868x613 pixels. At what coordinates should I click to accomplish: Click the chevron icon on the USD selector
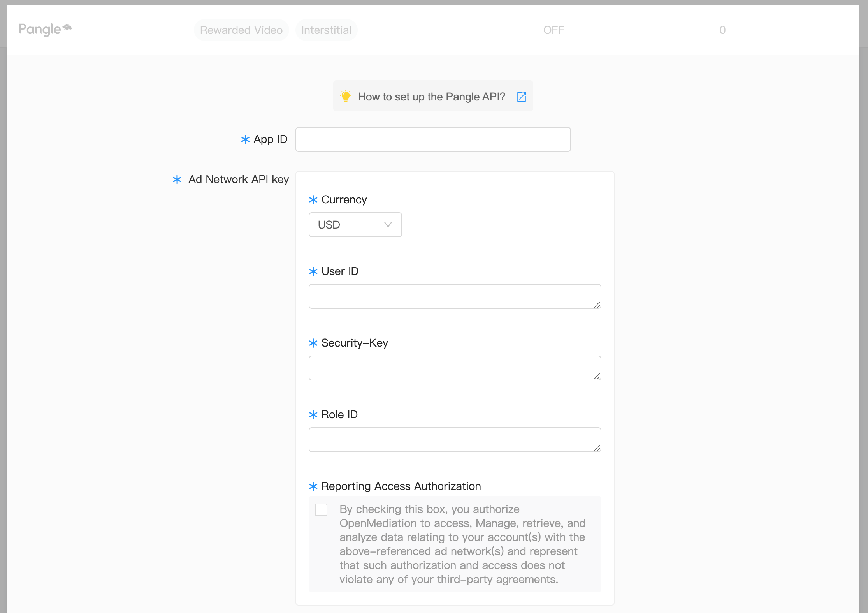point(387,225)
